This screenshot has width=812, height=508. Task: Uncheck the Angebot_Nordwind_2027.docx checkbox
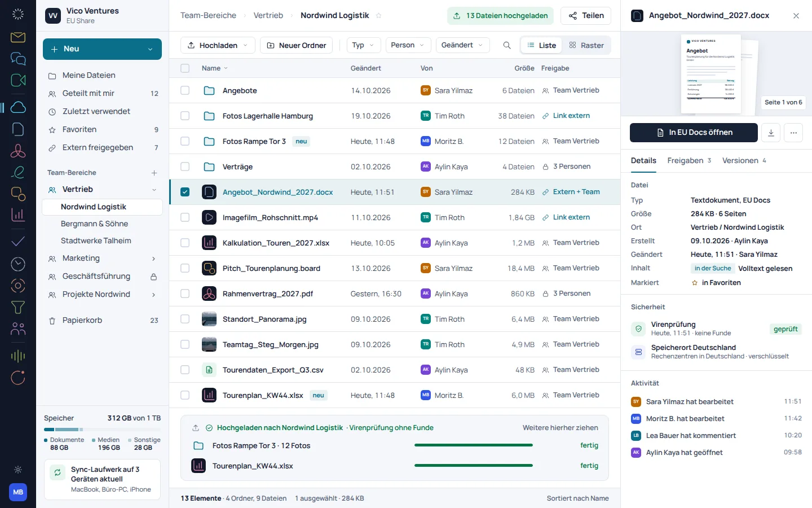[x=185, y=192]
